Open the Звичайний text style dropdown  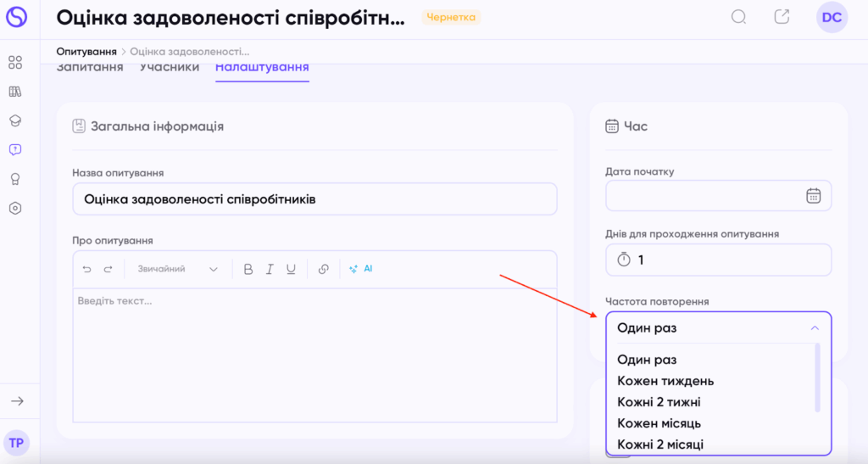177,269
